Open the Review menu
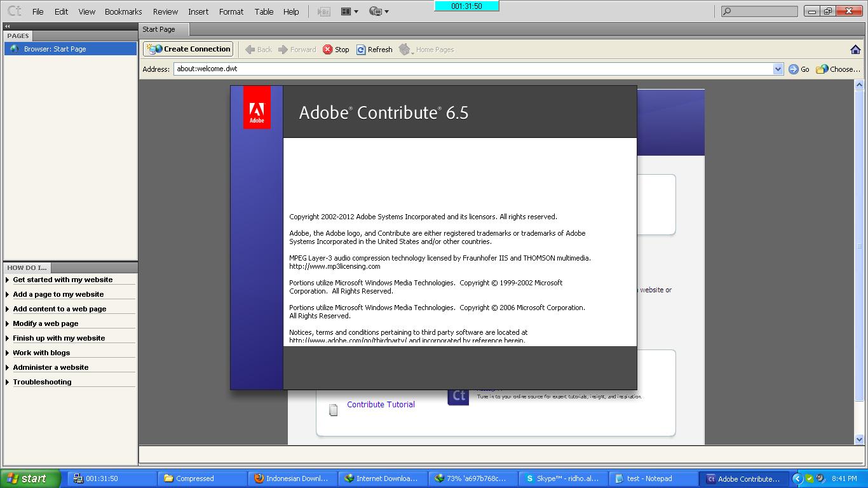The height and width of the screenshot is (488, 868). pyautogui.click(x=165, y=11)
